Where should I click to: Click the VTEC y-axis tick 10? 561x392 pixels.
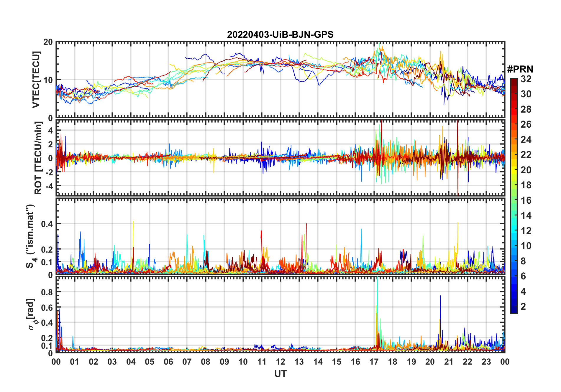(x=48, y=80)
